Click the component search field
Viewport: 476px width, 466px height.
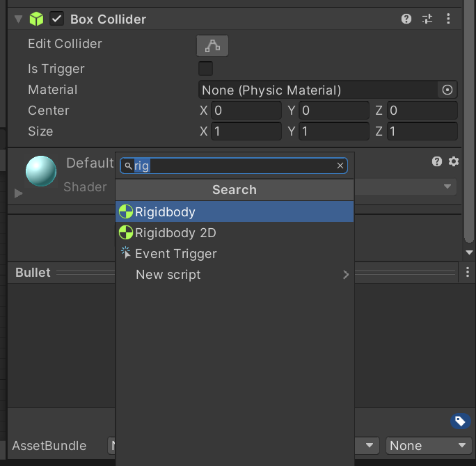234,166
